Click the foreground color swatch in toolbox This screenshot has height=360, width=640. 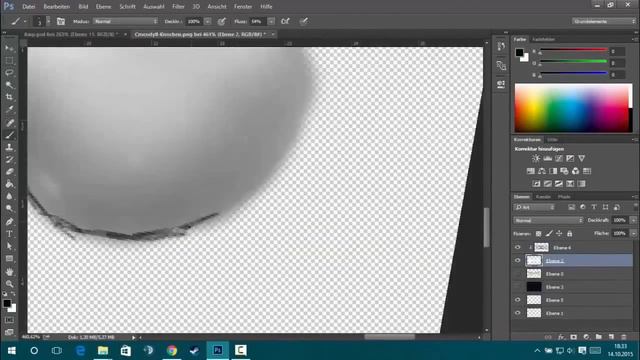coord(7,303)
